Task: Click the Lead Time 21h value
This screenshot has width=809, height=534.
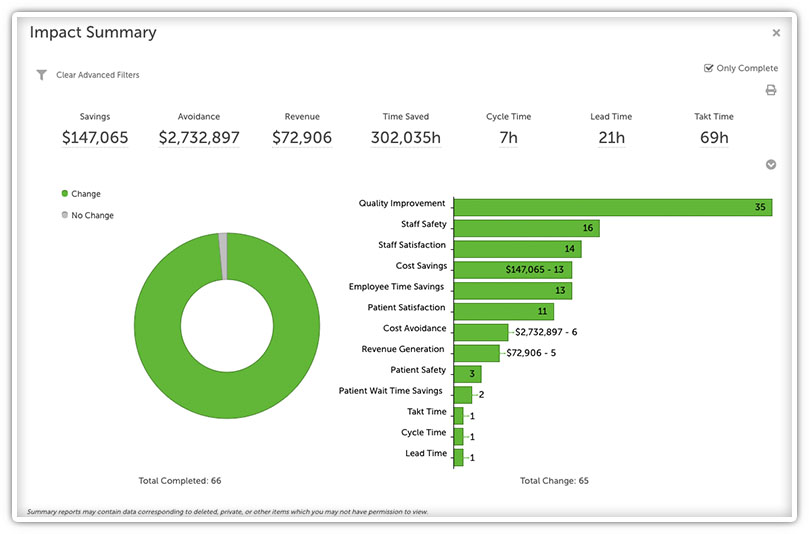Action: (x=611, y=138)
